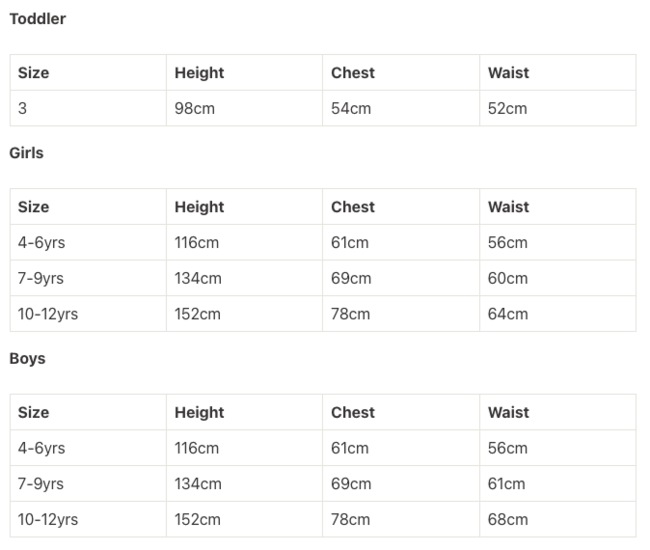Click Boys 7-9yrs waist value 61cm
Screen dimensions: 650x550
(x=507, y=484)
